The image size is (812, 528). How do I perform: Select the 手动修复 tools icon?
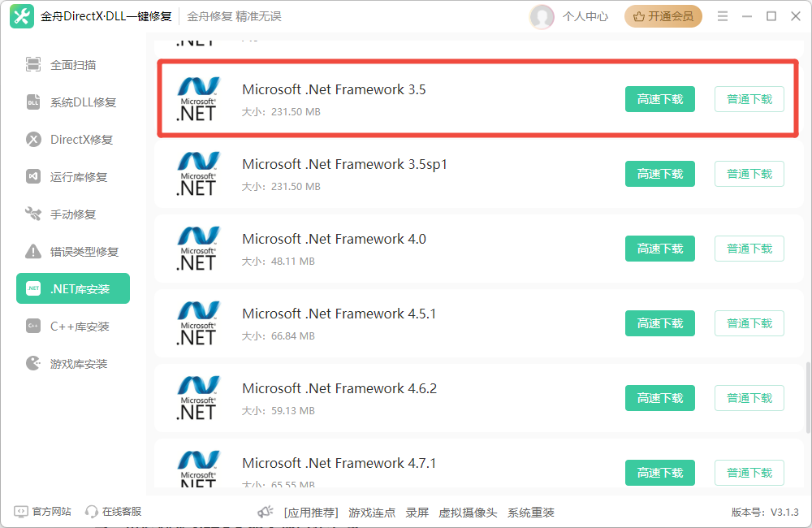(x=33, y=214)
